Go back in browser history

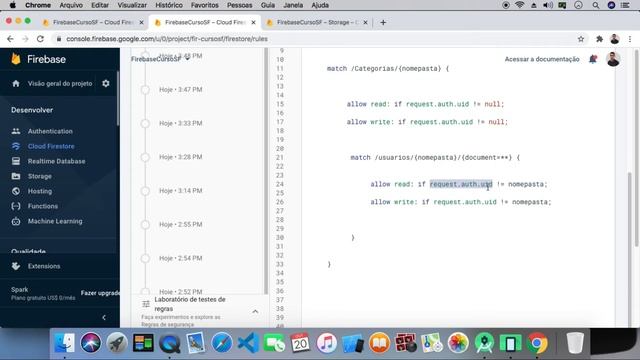(10, 39)
